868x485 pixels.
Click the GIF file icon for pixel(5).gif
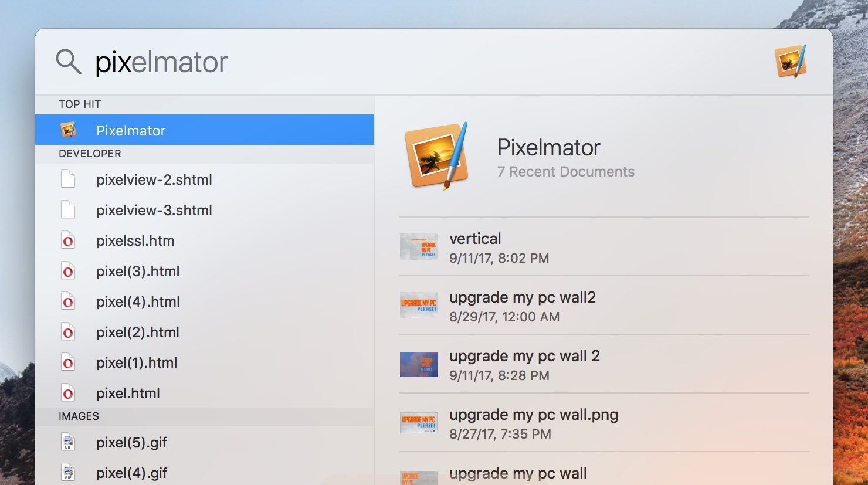[x=68, y=442]
